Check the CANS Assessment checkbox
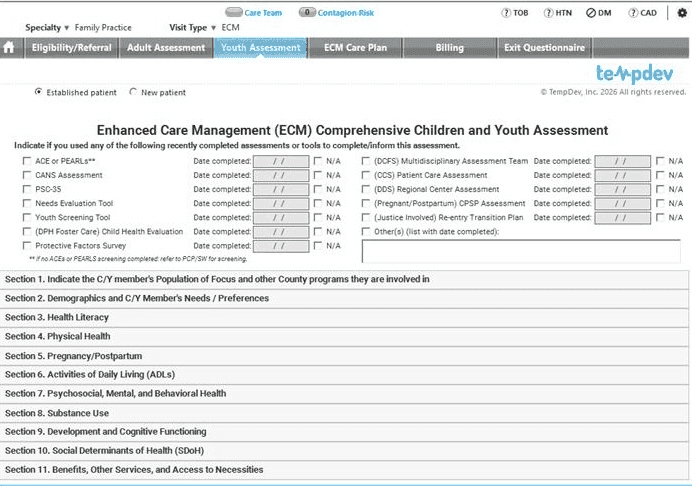The width and height of the screenshot is (692, 486). pos(27,175)
